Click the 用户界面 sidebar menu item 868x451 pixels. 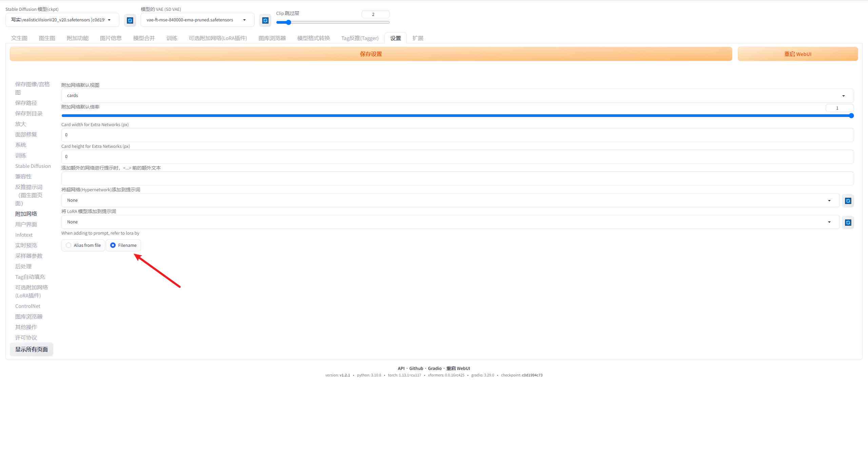(x=26, y=224)
